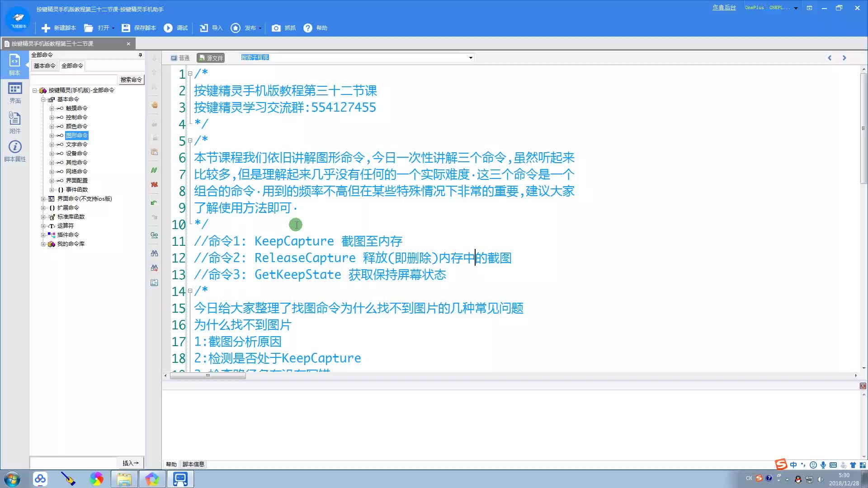Open 脚本属性 script properties panel
868x488 pixels.
pos(14,151)
